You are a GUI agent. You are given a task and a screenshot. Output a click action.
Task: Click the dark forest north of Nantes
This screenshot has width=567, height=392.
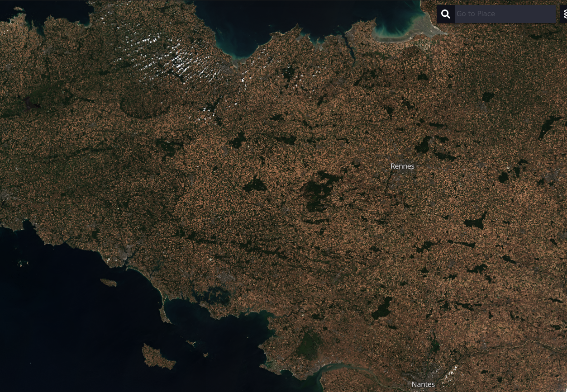click(382, 308)
